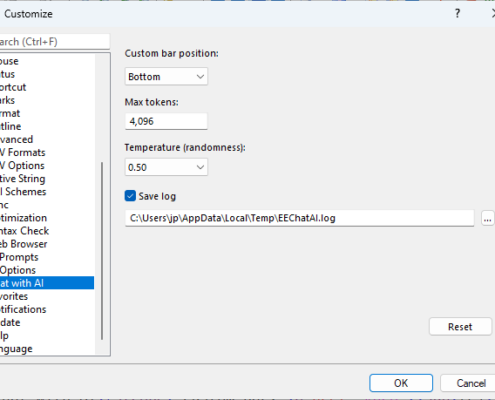Click the category search box

click(x=53, y=42)
